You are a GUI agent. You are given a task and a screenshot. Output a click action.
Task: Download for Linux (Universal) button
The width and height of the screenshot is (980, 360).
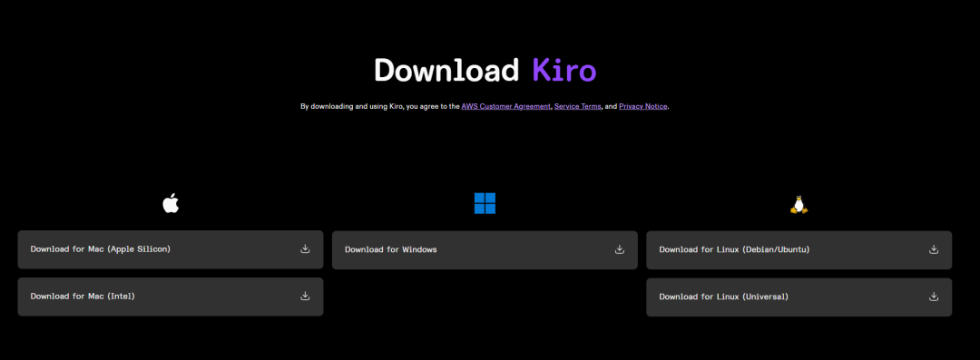click(x=799, y=297)
